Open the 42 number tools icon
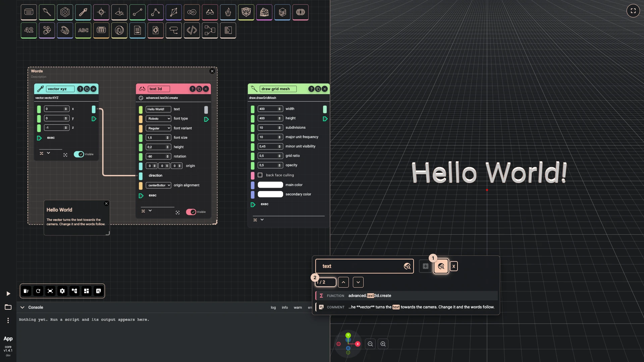The height and width of the screenshot is (362, 644). point(29,31)
